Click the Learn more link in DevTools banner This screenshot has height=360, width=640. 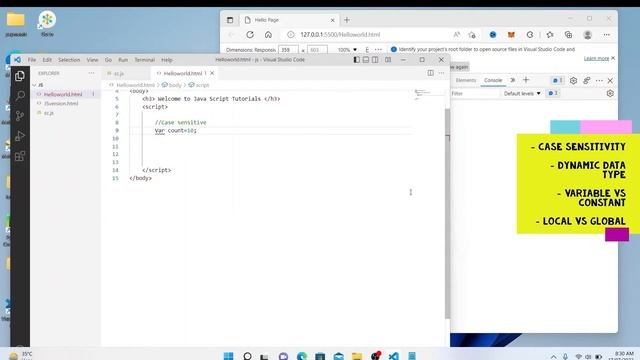click(x=596, y=58)
